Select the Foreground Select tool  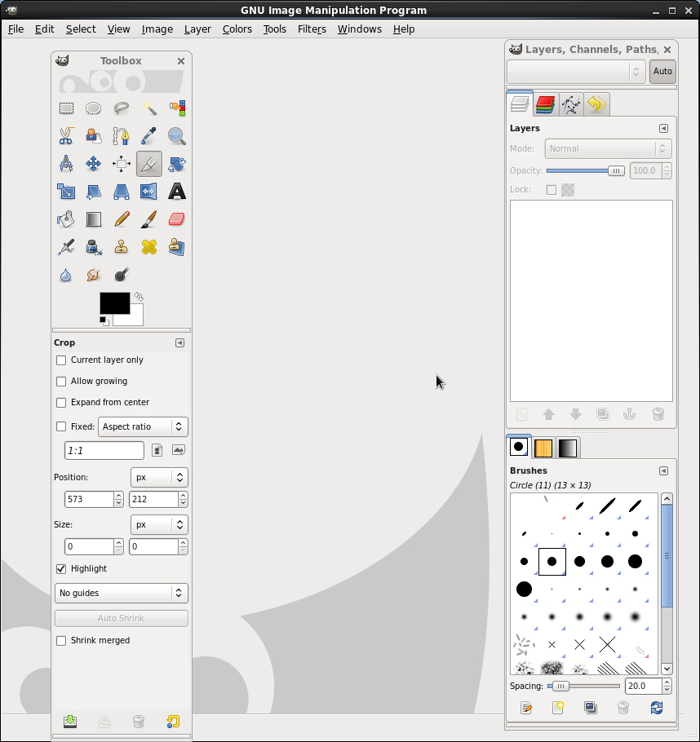[x=93, y=136]
